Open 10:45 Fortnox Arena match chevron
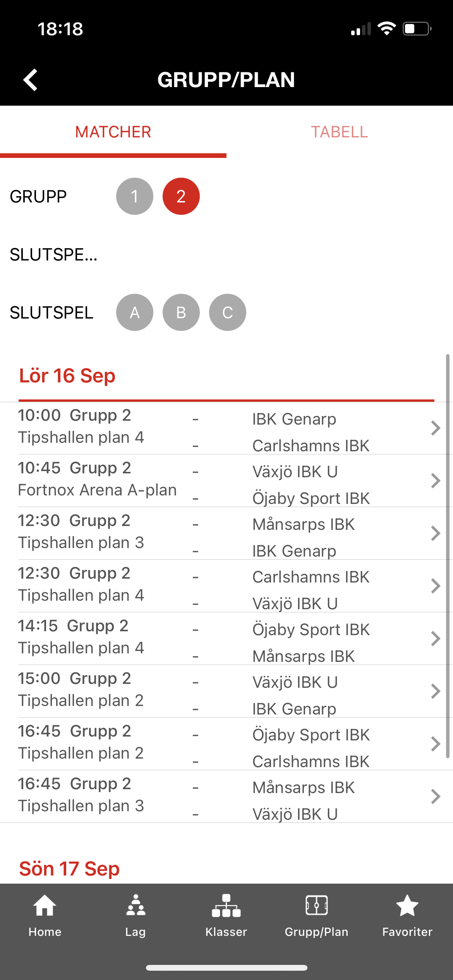This screenshot has width=453, height=980. [436, 481]
